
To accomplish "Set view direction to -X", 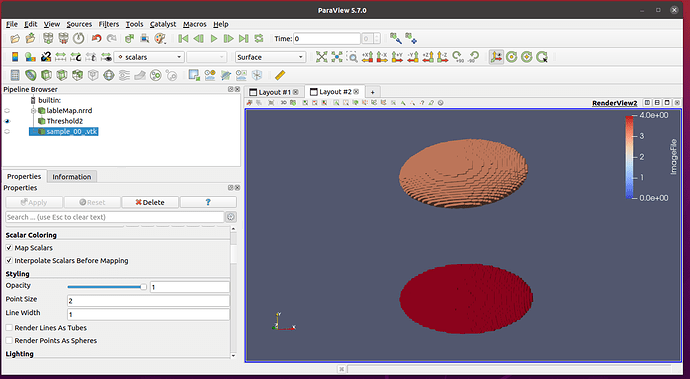I will click(x=382, y=57).
